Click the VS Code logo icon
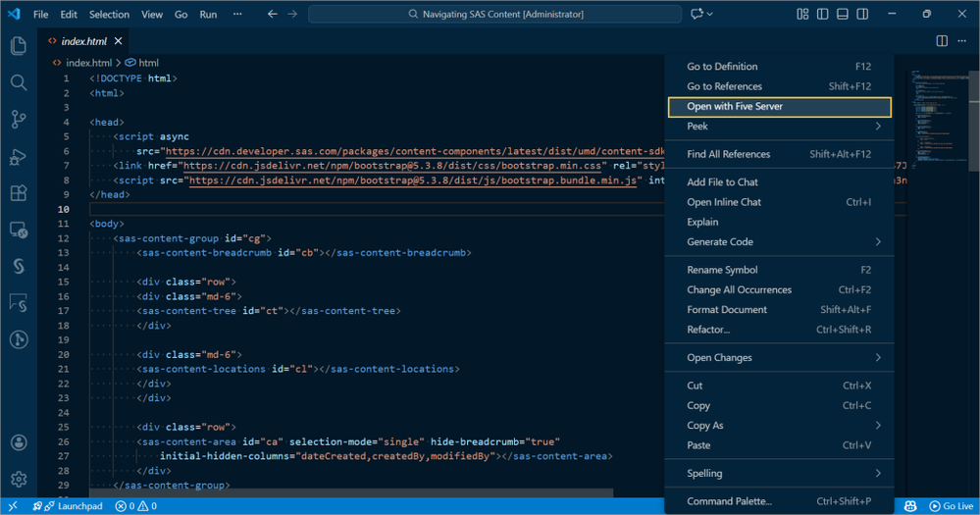 pos(14,14)
